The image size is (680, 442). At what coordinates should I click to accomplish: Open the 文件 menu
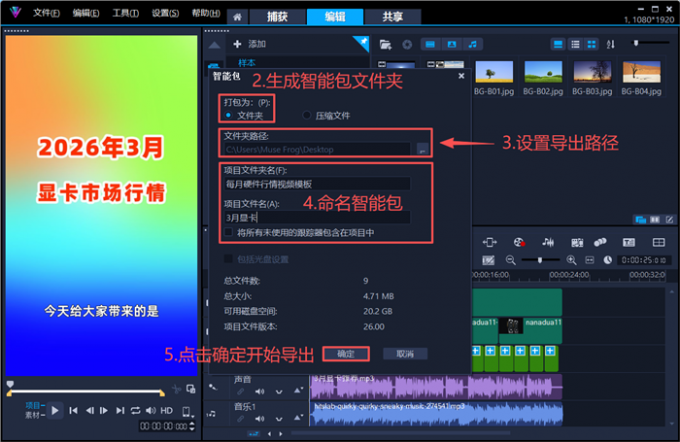coord(46,13)
